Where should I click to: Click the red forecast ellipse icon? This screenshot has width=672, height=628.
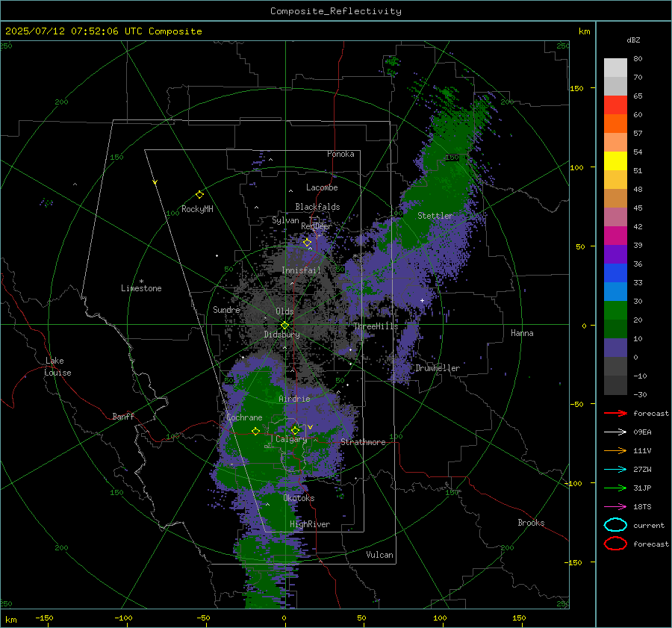click(x=615, y=544)
